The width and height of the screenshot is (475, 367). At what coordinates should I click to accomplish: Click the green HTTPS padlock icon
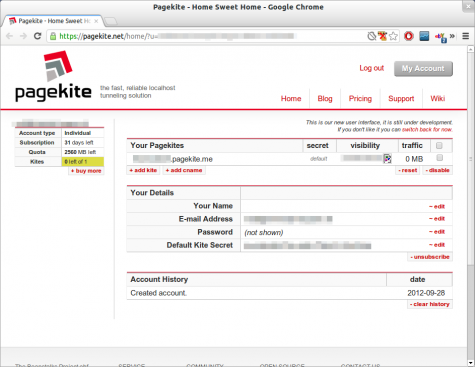pos(53,36)
